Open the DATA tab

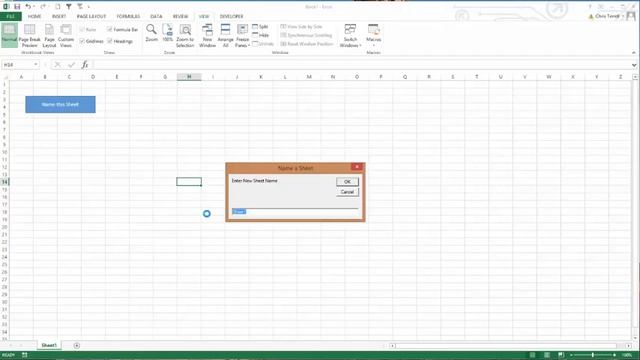pos(156,16)
